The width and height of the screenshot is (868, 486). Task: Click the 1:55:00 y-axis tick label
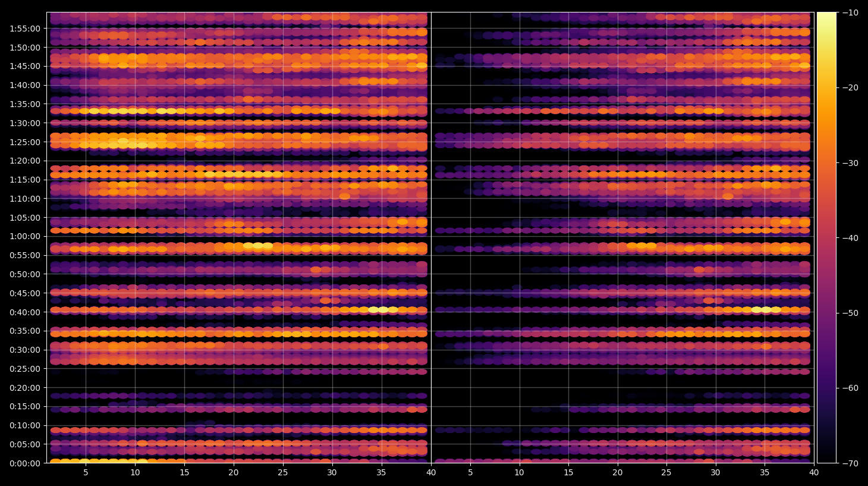pyautogui.click(x=25, y=29)
